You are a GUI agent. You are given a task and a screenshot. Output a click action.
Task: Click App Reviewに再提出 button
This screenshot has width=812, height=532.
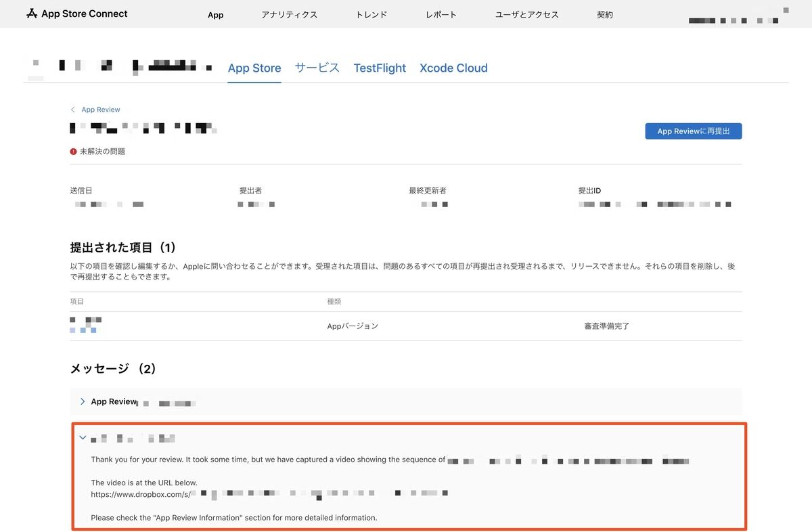(694, 131)
